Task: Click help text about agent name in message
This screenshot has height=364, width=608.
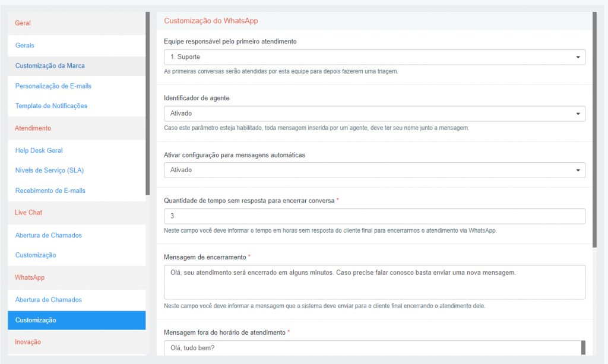Action: pos(316,128)
